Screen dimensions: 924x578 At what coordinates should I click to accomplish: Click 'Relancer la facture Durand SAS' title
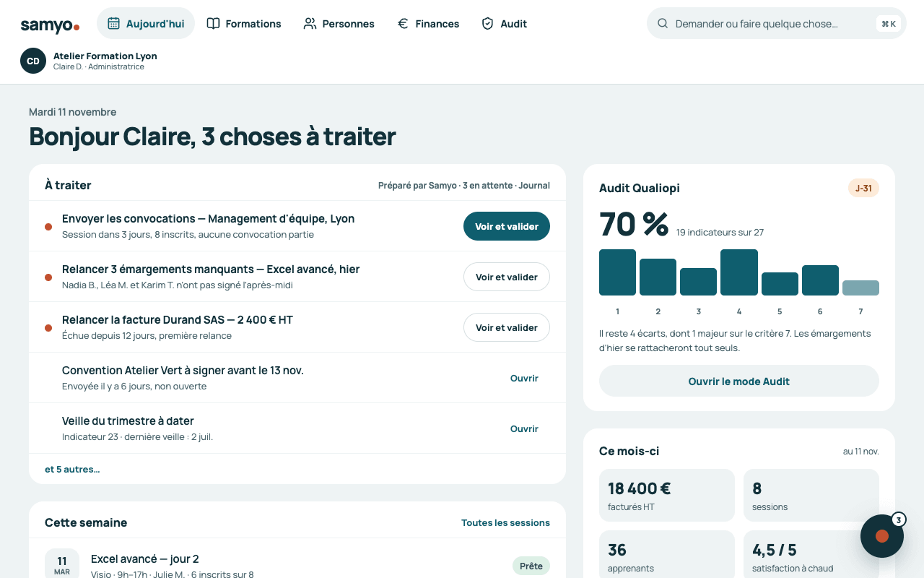[178, 319]
